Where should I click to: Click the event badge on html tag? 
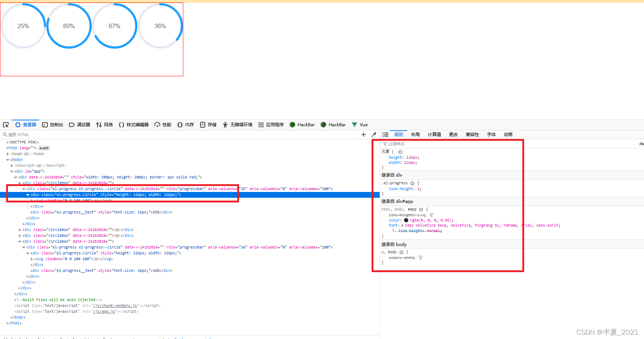(44, 148)
